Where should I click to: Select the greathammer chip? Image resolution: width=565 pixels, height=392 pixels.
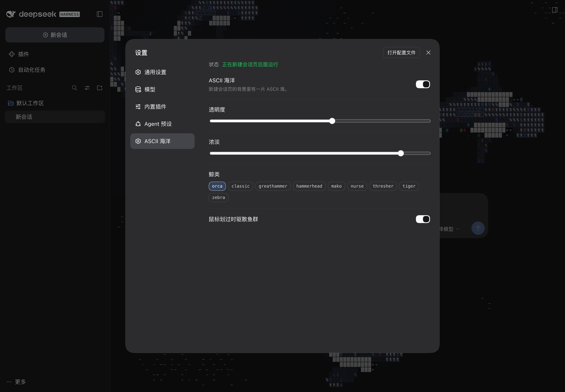[273, 186]
